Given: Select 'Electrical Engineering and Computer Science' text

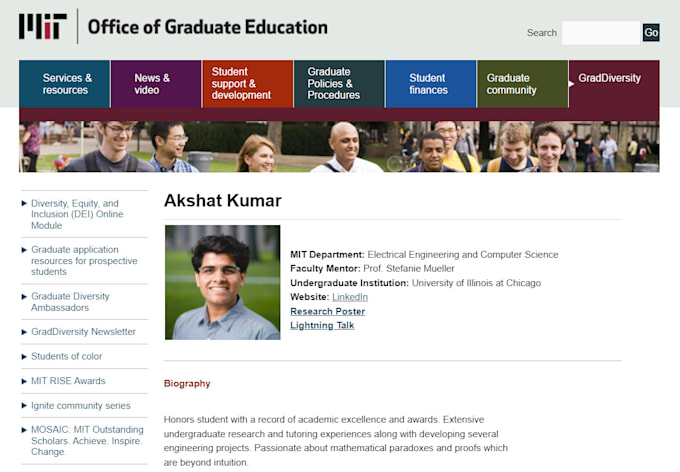Looking at the screenshot, I should coord(463,255).
